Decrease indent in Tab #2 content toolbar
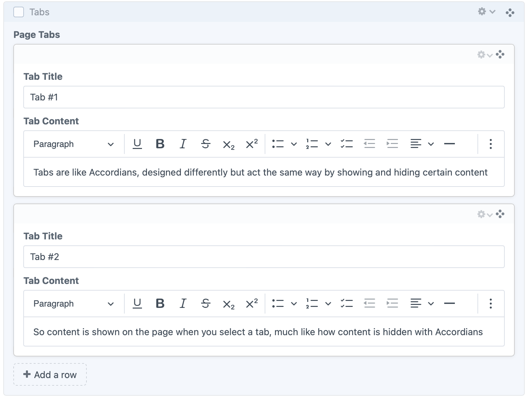Viewport: 532px width, 399px height. tap(369, 304)
